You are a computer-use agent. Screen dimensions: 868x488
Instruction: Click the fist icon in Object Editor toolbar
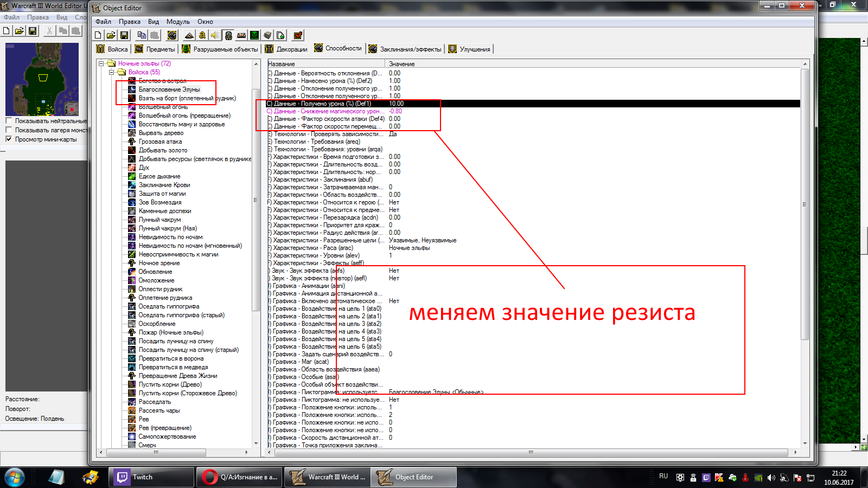(x=172, y=35)
